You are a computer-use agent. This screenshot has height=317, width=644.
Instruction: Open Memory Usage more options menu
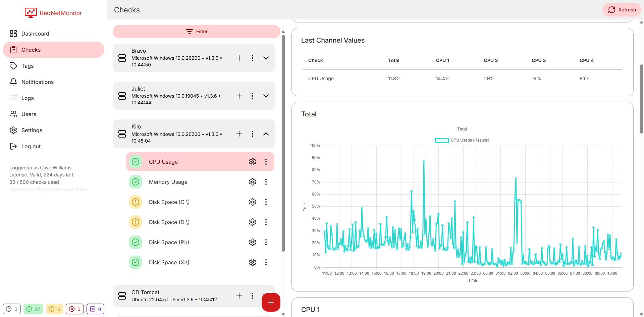[x=266, y=182]
